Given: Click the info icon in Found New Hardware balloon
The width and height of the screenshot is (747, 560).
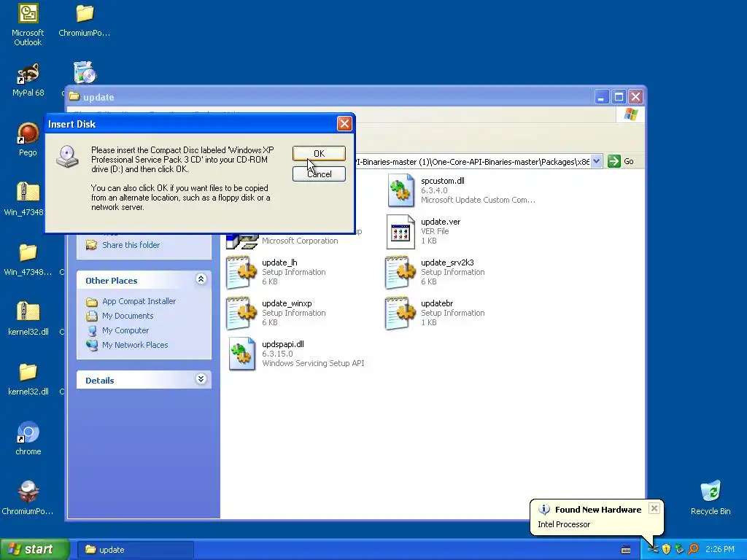Looking at the screenshot, I should point(544,510).
